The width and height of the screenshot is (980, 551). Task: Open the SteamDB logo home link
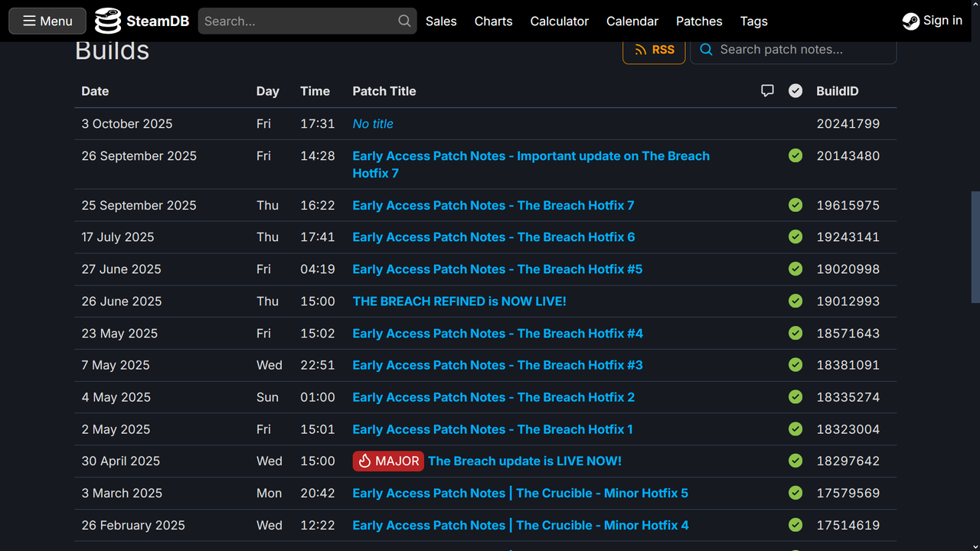point(142,21)
